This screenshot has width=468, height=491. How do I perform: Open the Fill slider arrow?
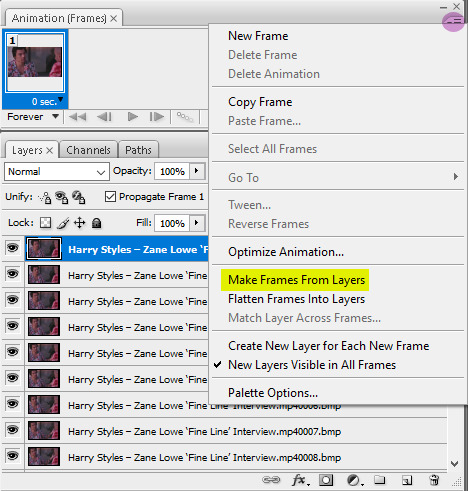(x=197, y=223)
